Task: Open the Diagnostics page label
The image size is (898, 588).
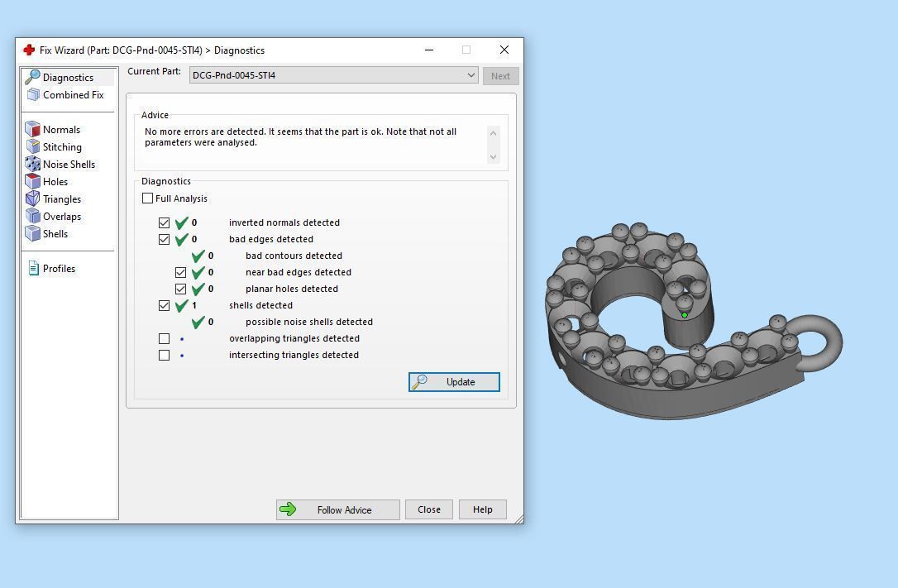Action: 68,77
